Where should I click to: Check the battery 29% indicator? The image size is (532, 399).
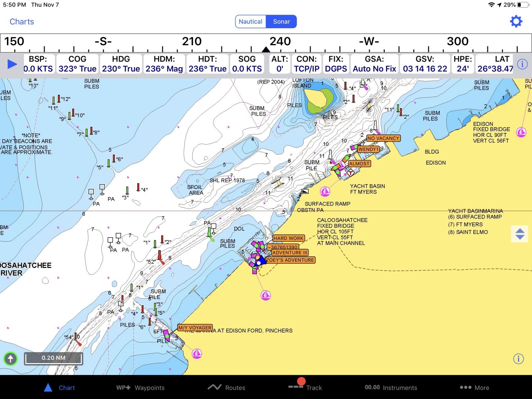[516, 5]
